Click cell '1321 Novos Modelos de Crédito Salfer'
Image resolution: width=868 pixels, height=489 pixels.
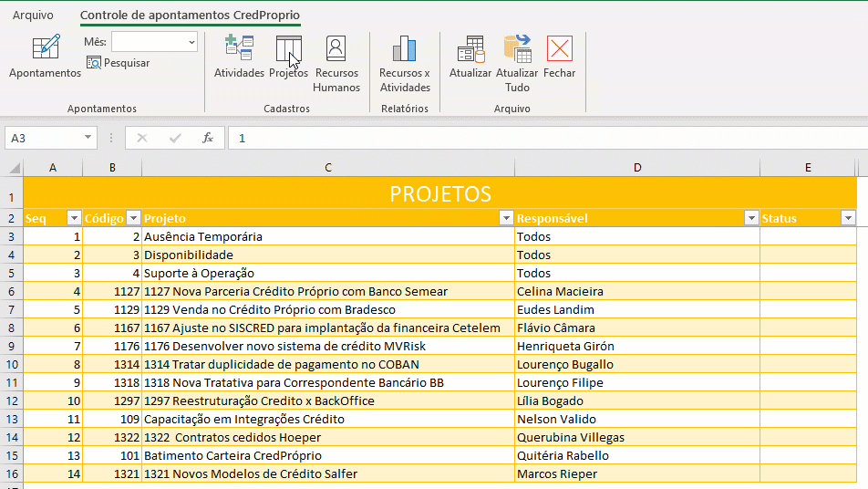coord(328,474)
